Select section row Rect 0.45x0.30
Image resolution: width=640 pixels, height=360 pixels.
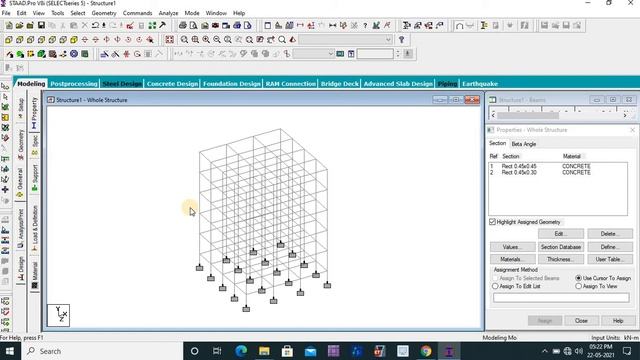(x=558, y=172)
